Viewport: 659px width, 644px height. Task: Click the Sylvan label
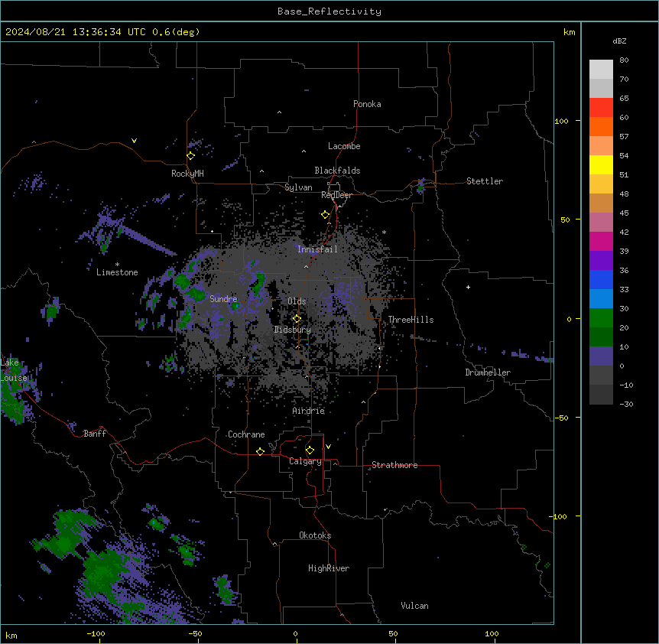point(298,187)
